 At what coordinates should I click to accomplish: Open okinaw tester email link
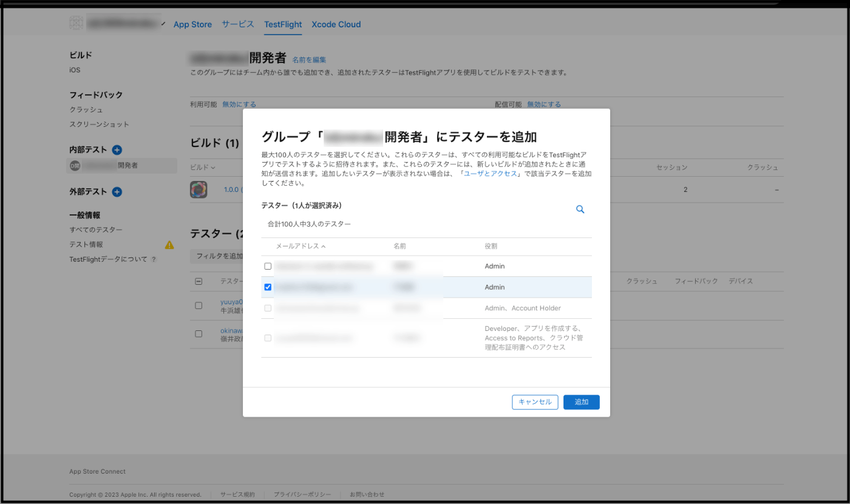pyautogui.click(x=231, y=331)
